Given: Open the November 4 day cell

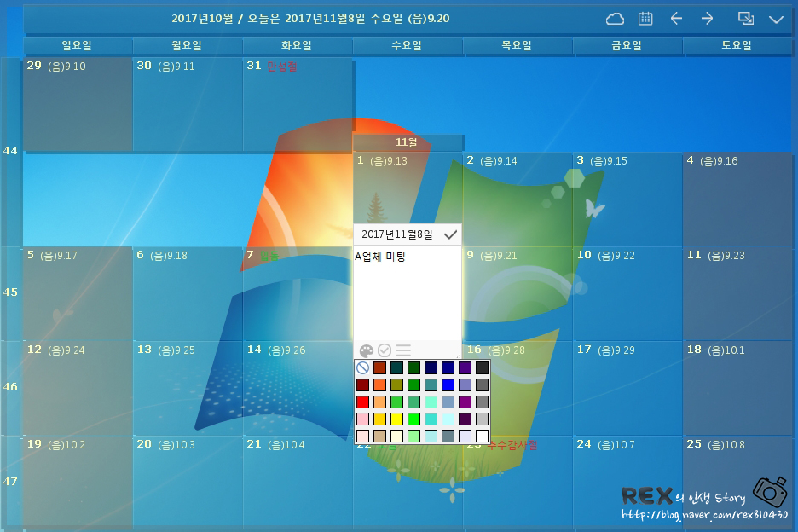Looking at the screenshot, I should [737, 199].
